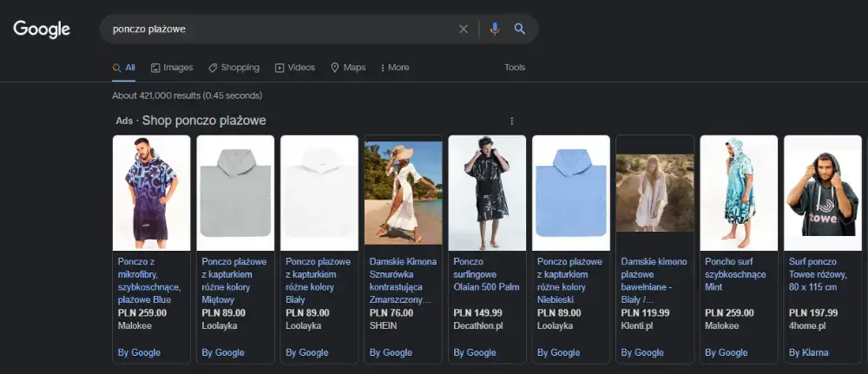Viewport: 868px width, 374px height.
Task: Click the PLN 119.99 price
Action: tap(646, 313)
